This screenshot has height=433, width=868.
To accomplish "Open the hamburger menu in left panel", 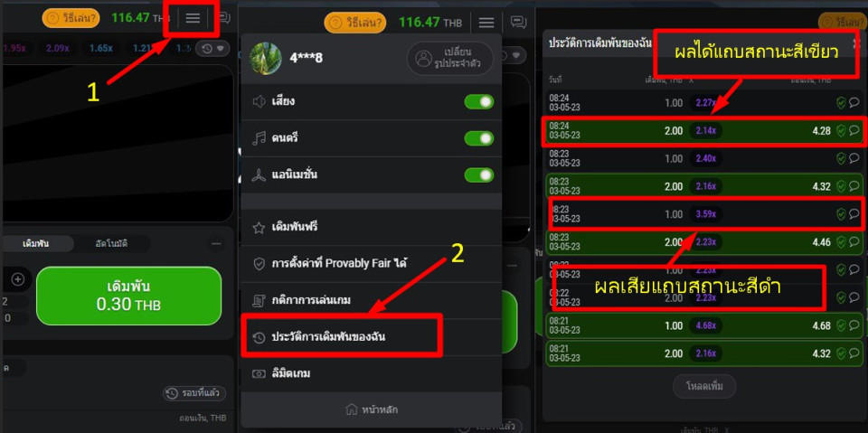I will tap(192, 18).
